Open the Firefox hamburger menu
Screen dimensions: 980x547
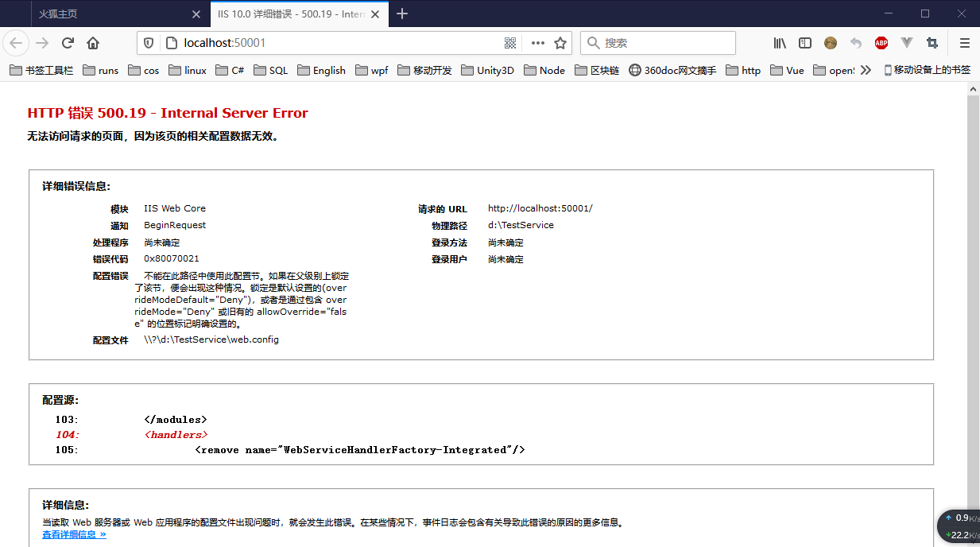tap(965, 43)
